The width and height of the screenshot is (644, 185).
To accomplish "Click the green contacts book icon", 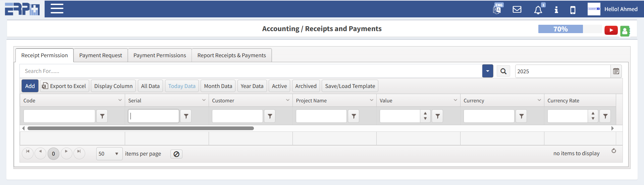I will point(625,31).
